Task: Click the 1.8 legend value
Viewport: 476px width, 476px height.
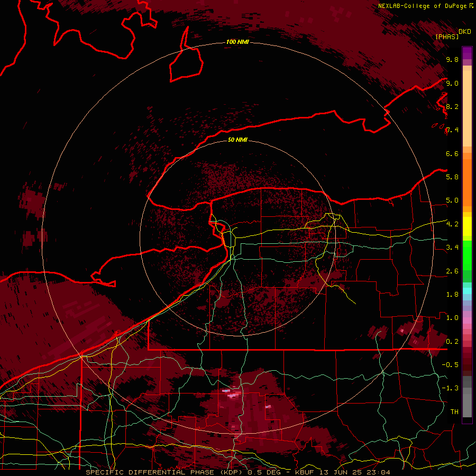Action: [x=452, y=295]
